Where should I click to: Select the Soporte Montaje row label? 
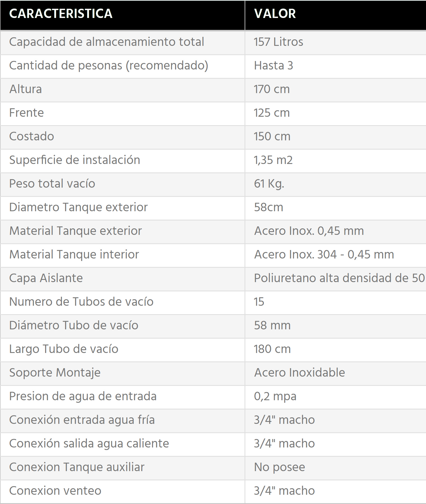(x=55, y=373)
